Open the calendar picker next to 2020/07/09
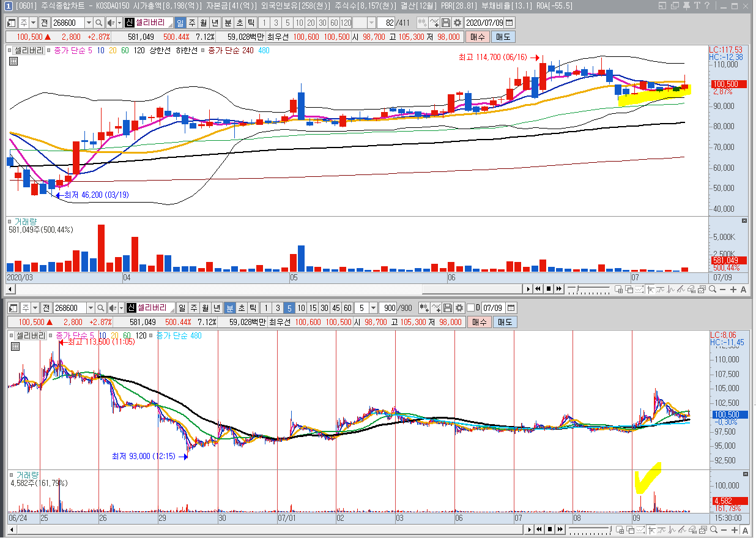The height and width of the screenshot is (538, 756). click(509, 23)
